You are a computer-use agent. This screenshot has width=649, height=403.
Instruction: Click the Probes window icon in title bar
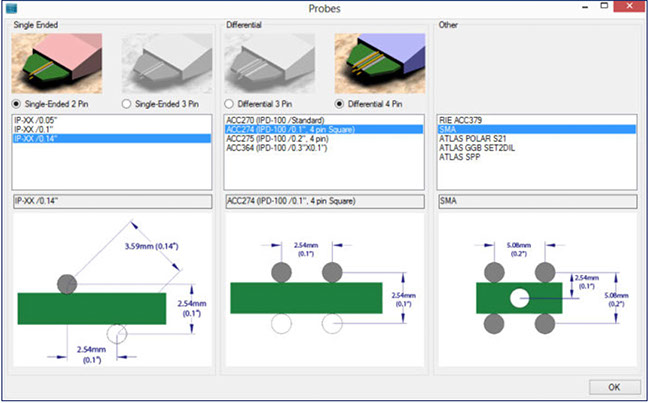[11, 9]
